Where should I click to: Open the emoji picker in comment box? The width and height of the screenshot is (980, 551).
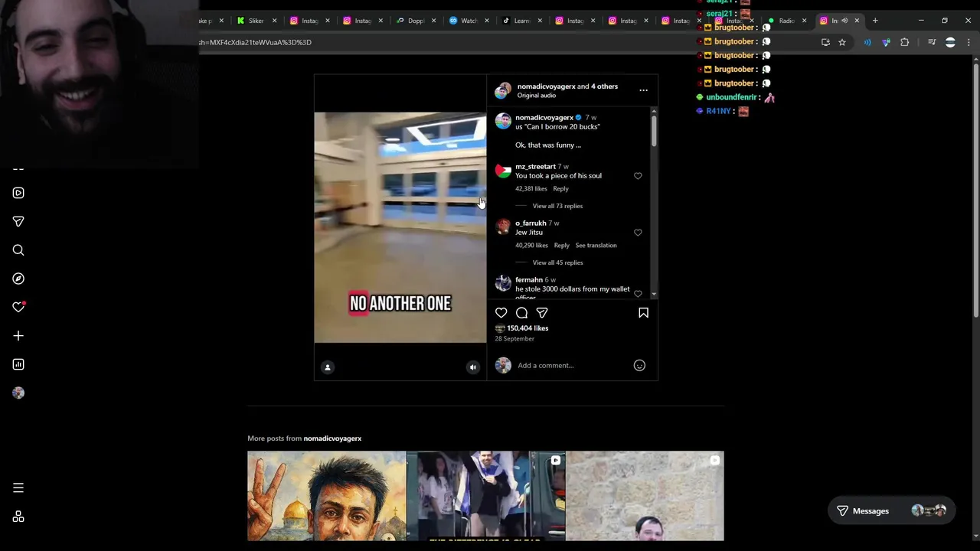639,365
